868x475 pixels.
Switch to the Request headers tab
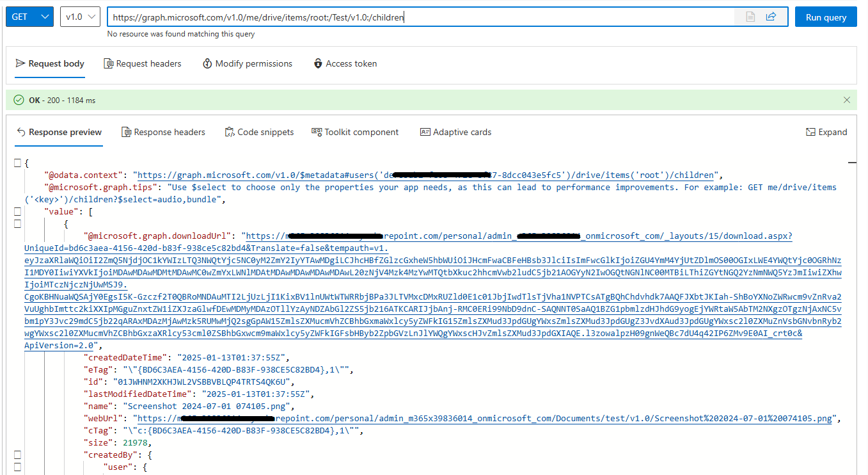tap(143, 63)
